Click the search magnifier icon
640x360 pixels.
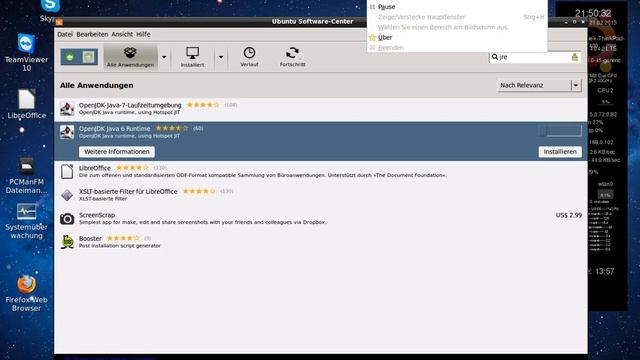[x=495, y=57]
